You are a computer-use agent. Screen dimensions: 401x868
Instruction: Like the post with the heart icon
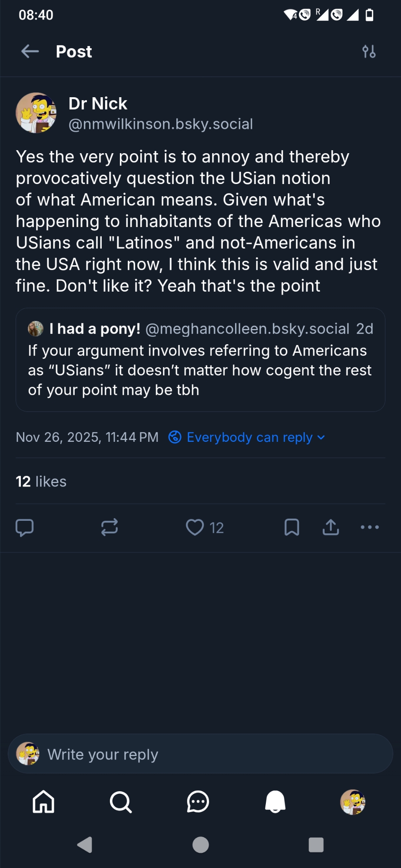tap(195, 527)
